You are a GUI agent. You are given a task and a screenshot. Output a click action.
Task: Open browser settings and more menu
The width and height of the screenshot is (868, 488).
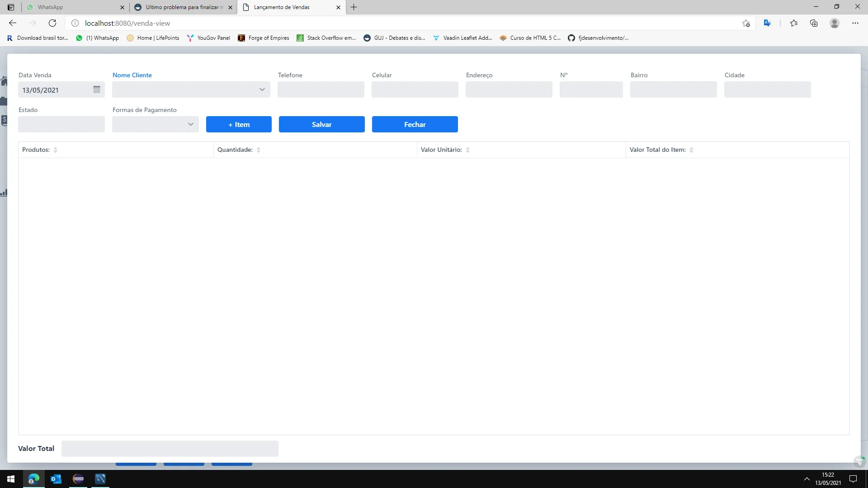coord(855,23)
